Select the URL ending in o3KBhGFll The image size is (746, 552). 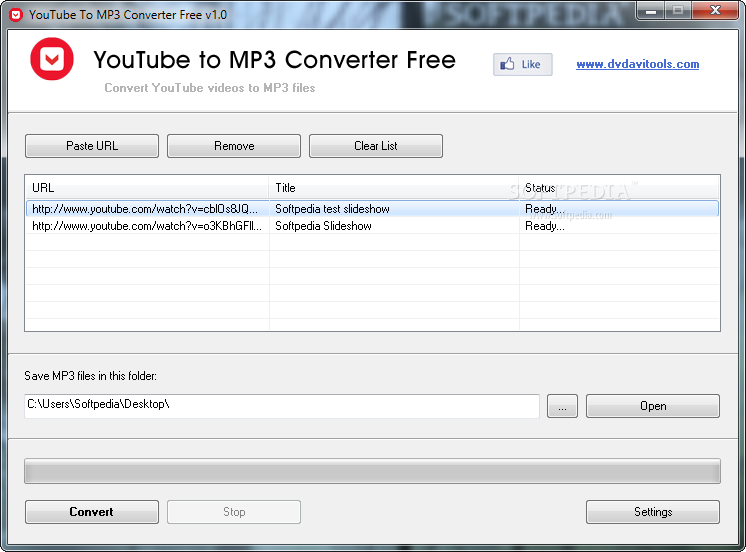[147, 226]
